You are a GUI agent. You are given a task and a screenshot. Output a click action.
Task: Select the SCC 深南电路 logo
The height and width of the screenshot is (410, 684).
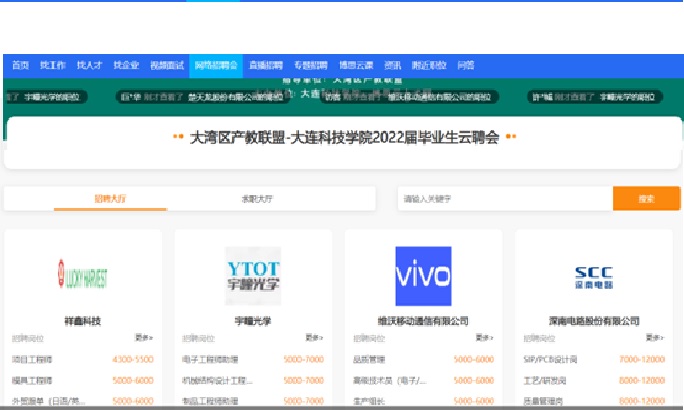point(593,276)
